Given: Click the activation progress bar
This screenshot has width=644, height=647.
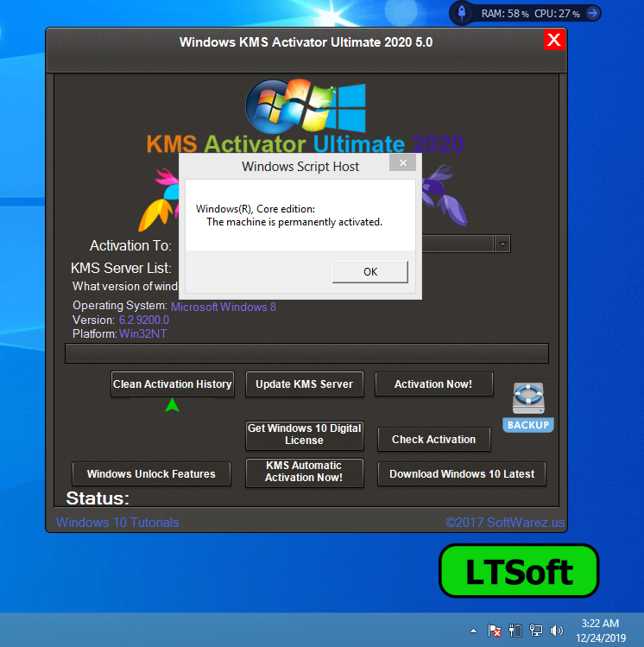Looking at the screenshot, I should (306, 353).
